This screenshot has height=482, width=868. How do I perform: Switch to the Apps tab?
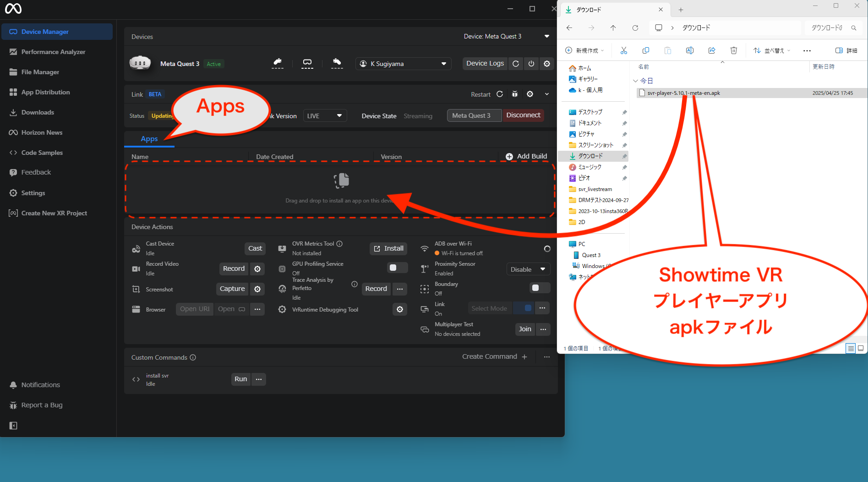click(149, 139)
